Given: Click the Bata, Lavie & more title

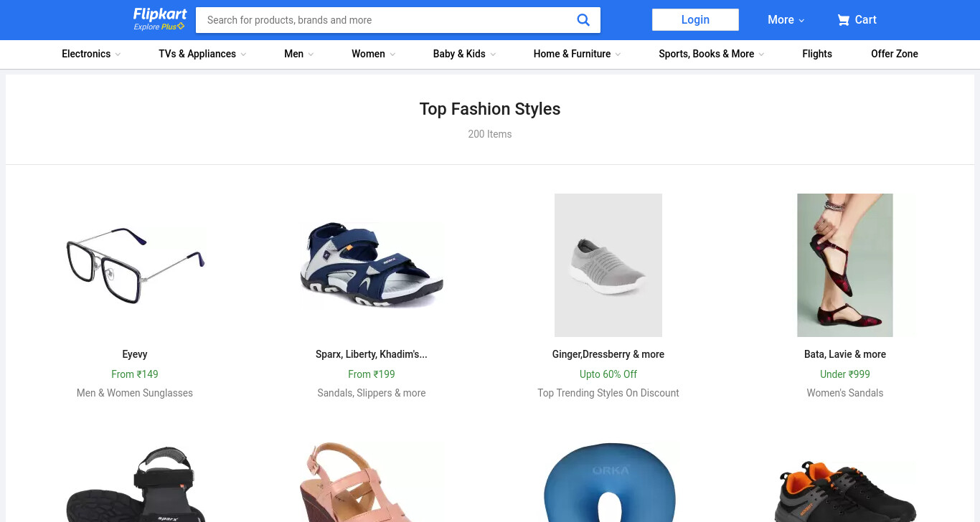Looking at the screenshot, I should point(845,354).
